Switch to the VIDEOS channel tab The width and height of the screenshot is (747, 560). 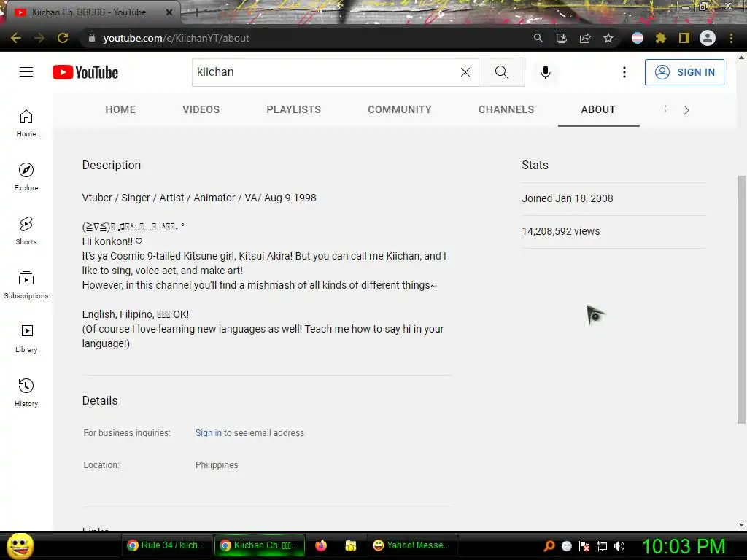click(x=201, y=109)
